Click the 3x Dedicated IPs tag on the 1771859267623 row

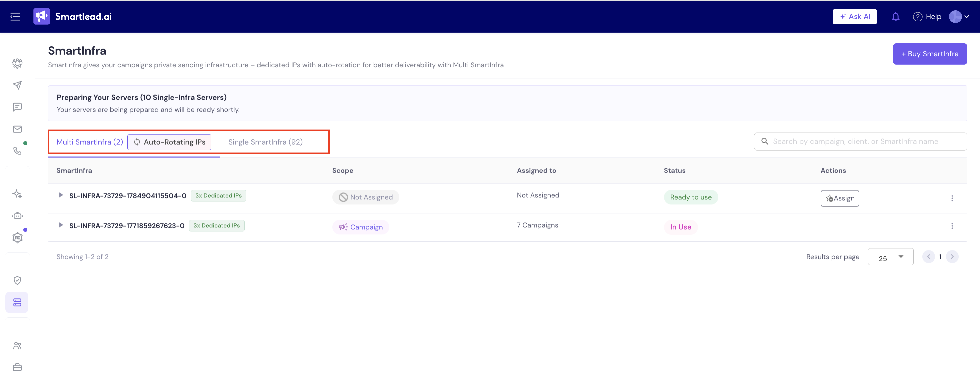216,226
